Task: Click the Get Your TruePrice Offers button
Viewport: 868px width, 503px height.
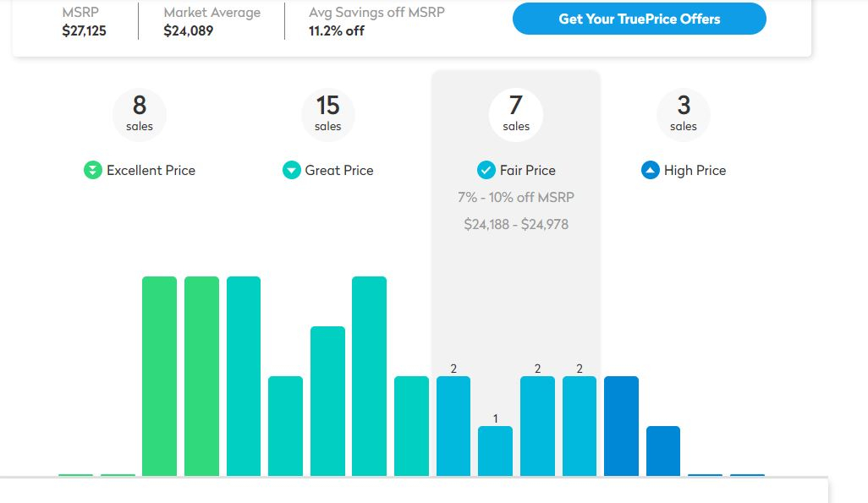Action: pos(640,19)
